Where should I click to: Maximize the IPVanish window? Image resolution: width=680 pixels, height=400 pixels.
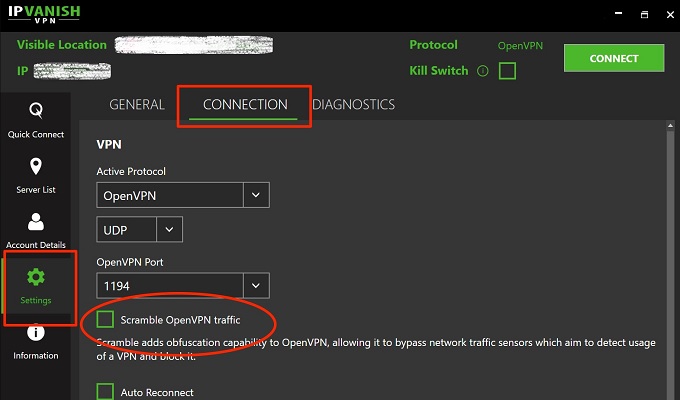(644, 14)
